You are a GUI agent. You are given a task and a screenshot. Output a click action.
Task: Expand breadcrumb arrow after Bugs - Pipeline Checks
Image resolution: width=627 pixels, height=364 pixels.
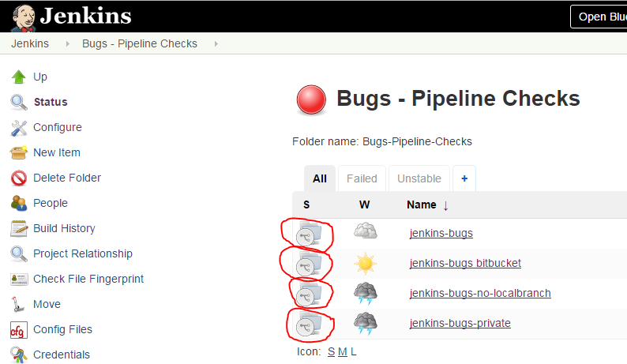coord(216,43)
